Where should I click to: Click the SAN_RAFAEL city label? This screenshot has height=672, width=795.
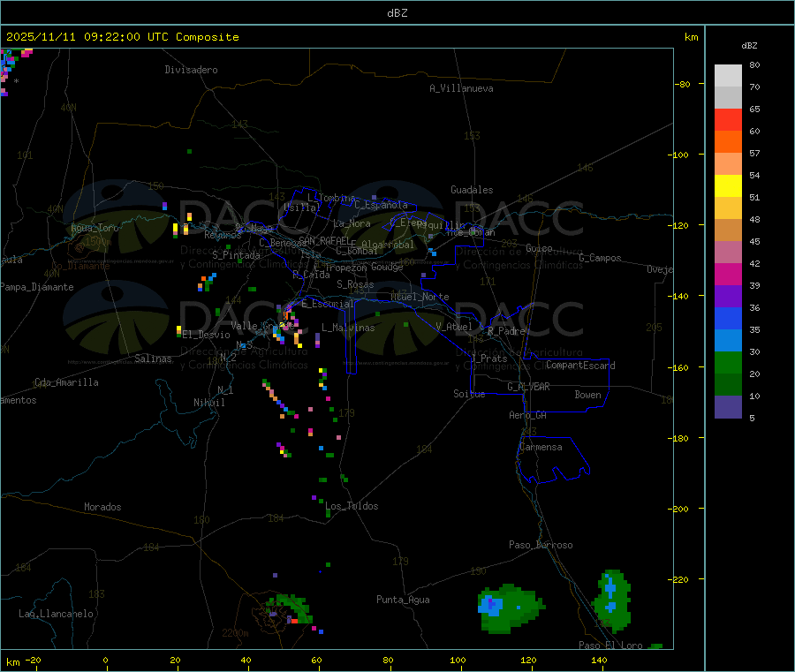click(x=324, y=240)
